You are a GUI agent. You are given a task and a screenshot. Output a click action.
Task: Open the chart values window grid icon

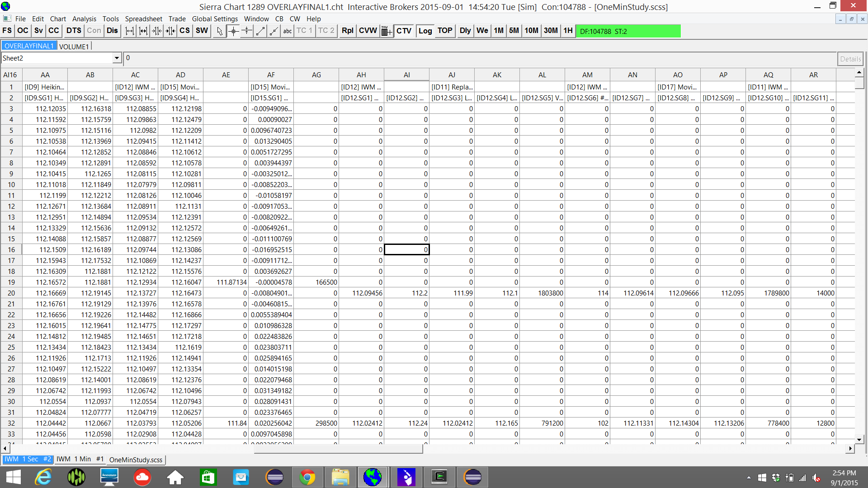pyautogui.click(x=386, y=31)
